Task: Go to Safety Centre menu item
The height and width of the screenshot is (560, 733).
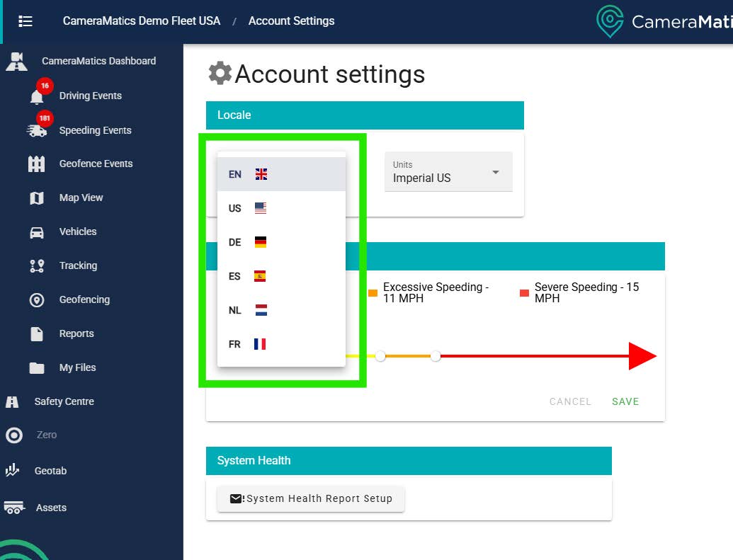Action: [x=64, y=401]
